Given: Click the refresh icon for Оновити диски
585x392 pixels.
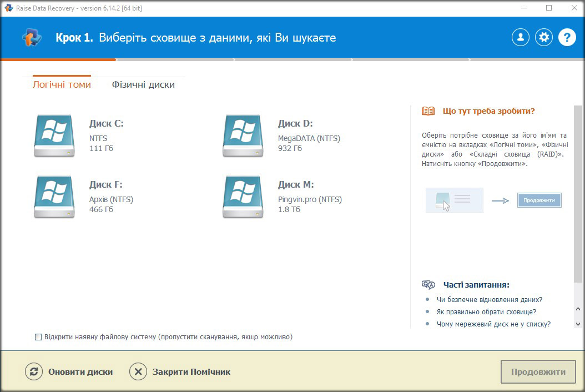Looking at the screenshot, I should point(34,372).
